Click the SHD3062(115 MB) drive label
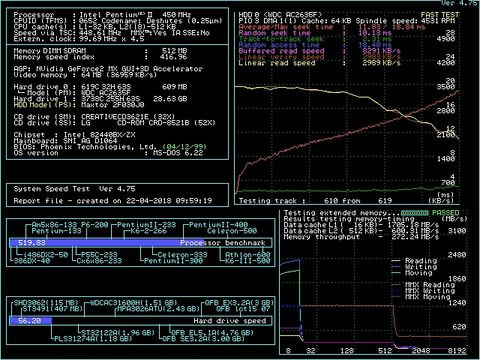Viewport: 480px width, 360px height. coord(46,303)
